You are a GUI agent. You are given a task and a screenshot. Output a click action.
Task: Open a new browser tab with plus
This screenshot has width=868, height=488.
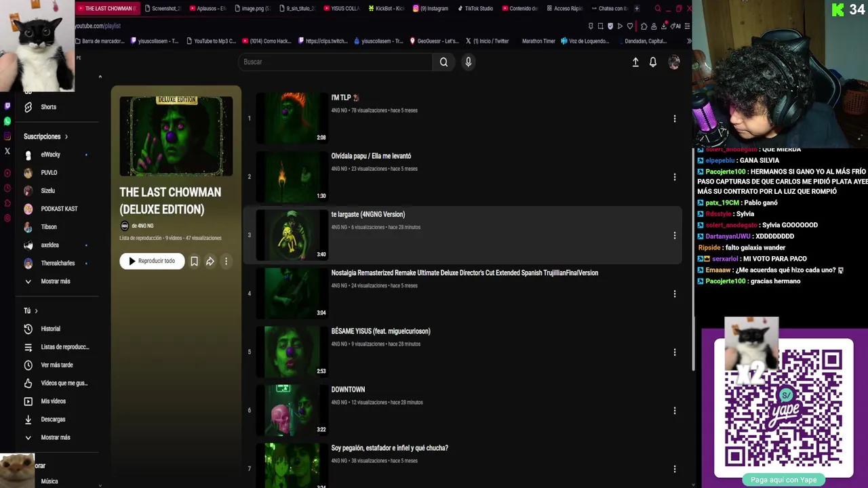tap(636, 8)
